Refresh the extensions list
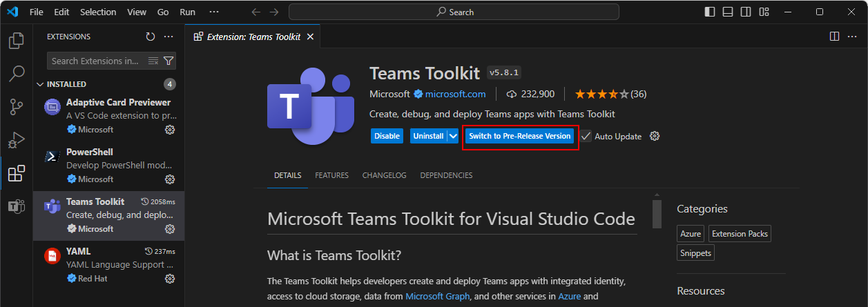The width and height of the screenshot is (868, 307). point(151,37)
